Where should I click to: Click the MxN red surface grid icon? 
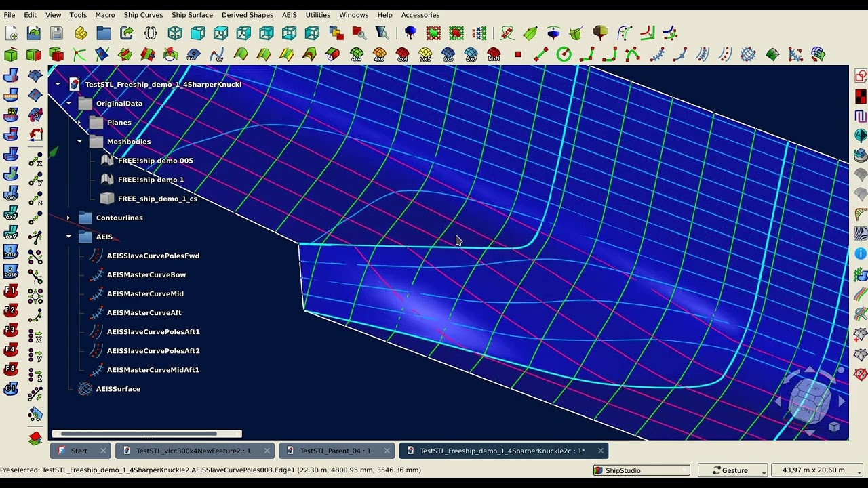494,54
